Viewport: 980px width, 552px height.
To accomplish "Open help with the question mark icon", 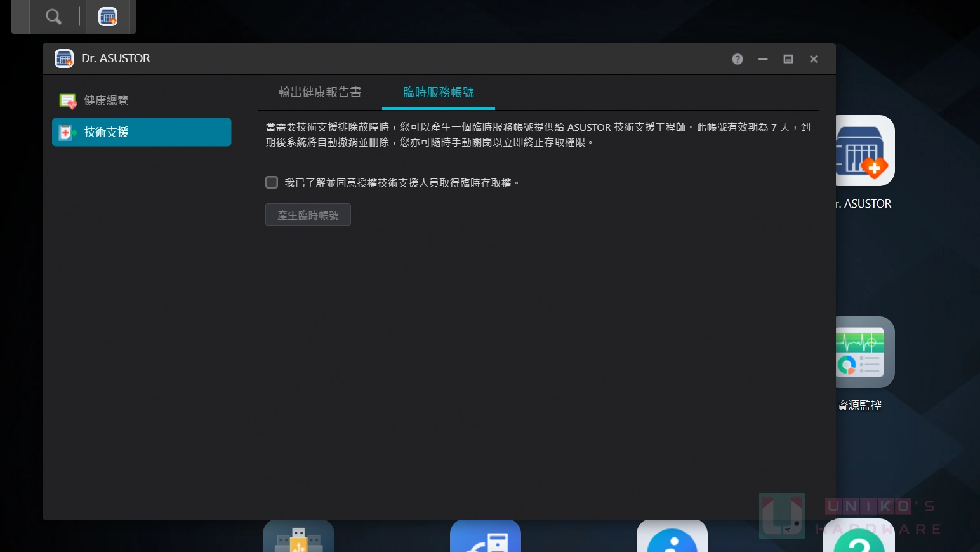I will [x=738, y=59].
